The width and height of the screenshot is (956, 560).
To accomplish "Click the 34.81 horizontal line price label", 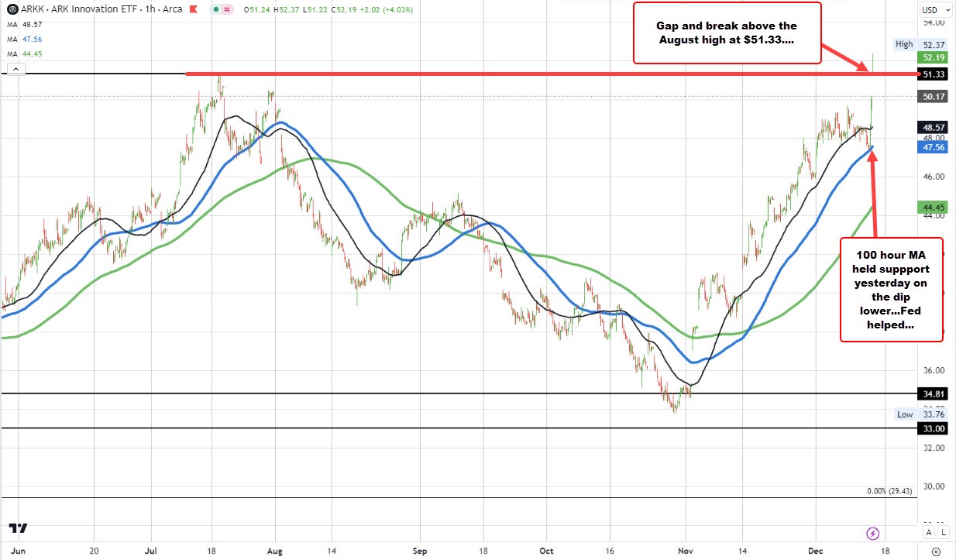I will 933,393.
